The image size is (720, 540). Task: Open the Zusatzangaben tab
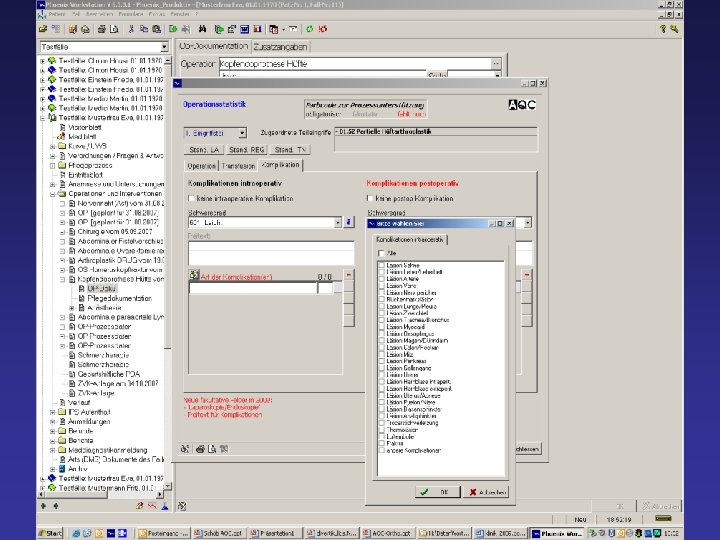point(280,47)
